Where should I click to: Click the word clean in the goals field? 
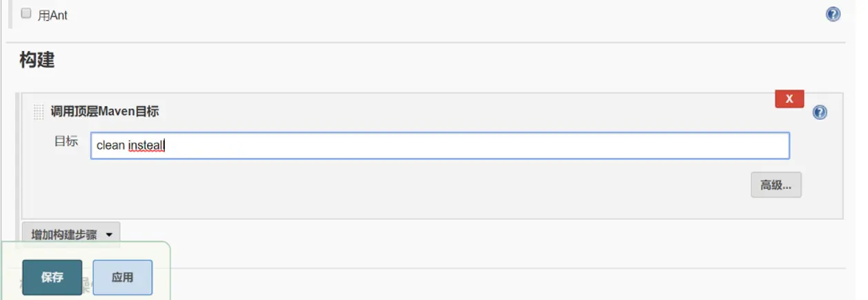point(110,146)
